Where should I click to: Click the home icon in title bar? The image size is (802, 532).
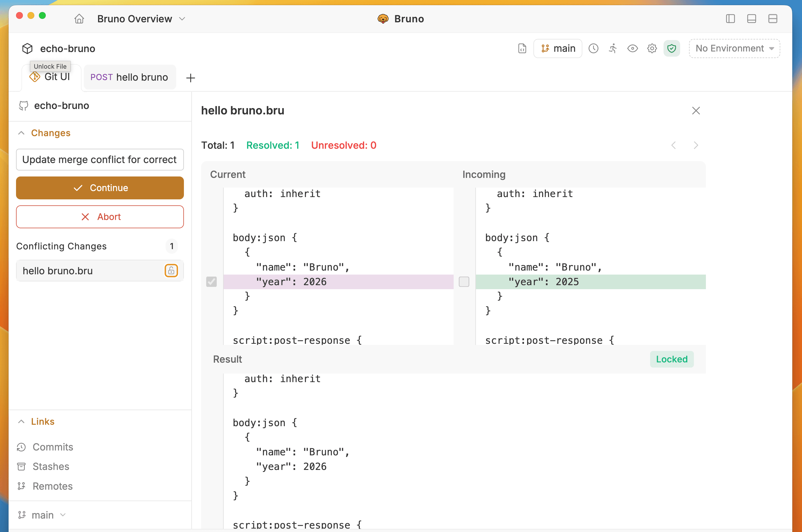(x=79, y=19)
